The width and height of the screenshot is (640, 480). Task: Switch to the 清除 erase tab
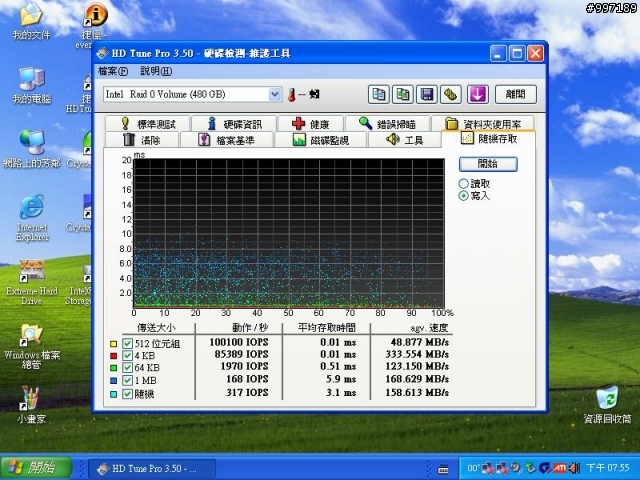[x=142, y=140]
